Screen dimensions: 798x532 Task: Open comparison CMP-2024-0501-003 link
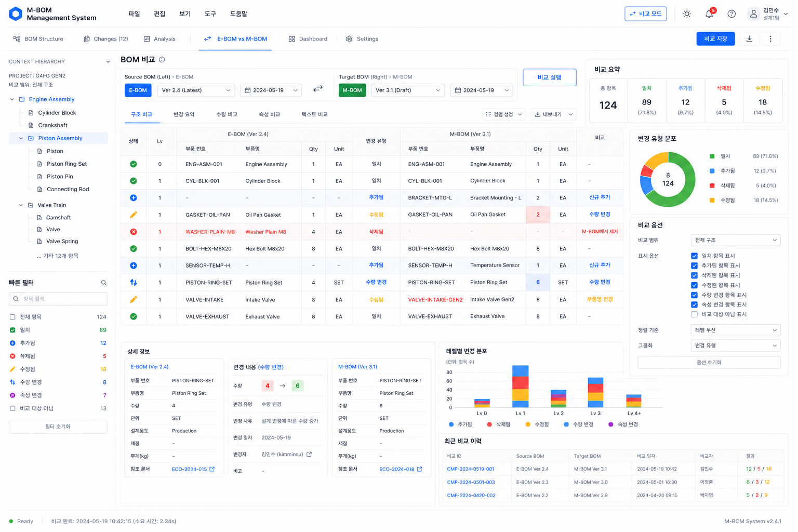coord(471,482)
